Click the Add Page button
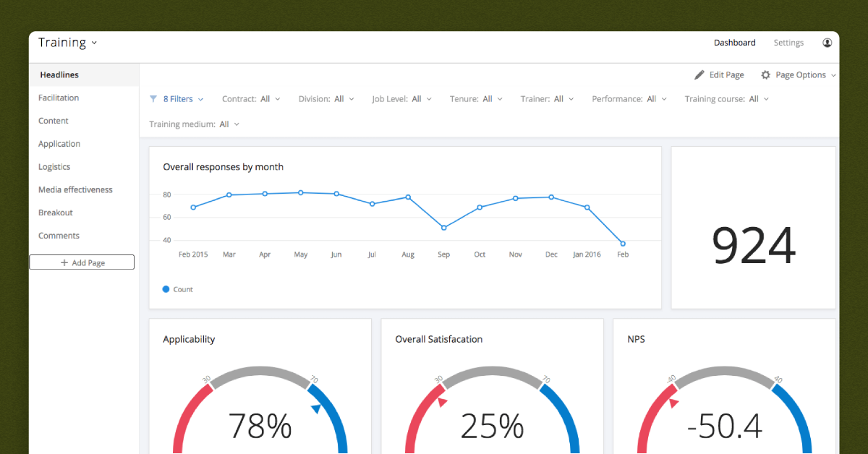The width and height of the screenshot is (868, 454). coord(82,262)
